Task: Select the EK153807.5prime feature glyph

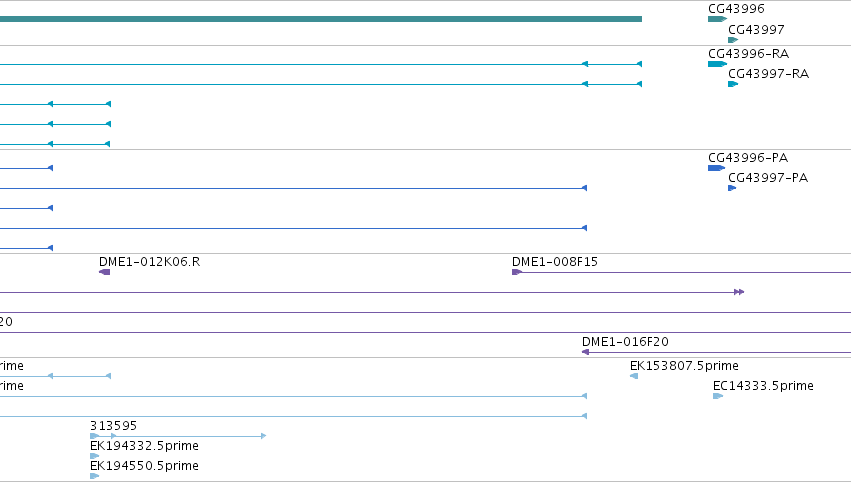Action: [634, 376]
